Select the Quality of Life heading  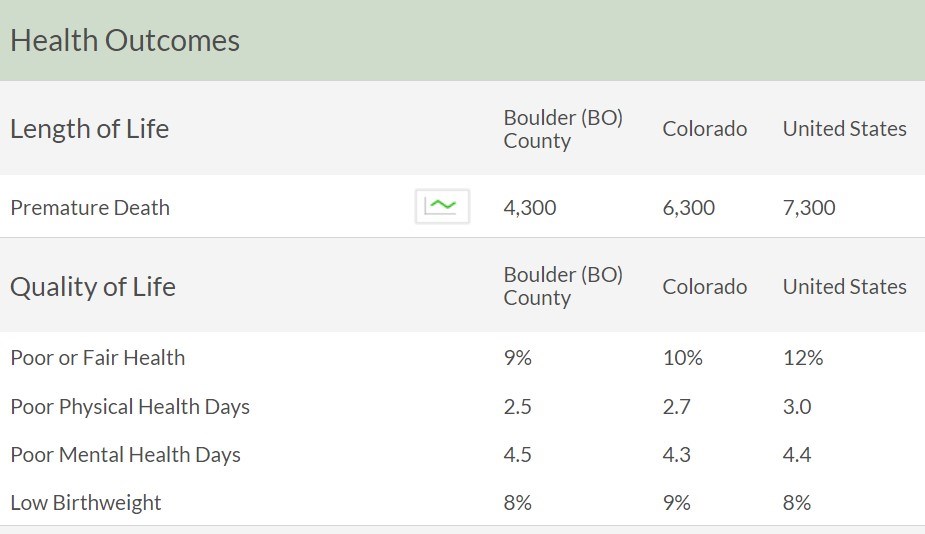coord(93,287)
